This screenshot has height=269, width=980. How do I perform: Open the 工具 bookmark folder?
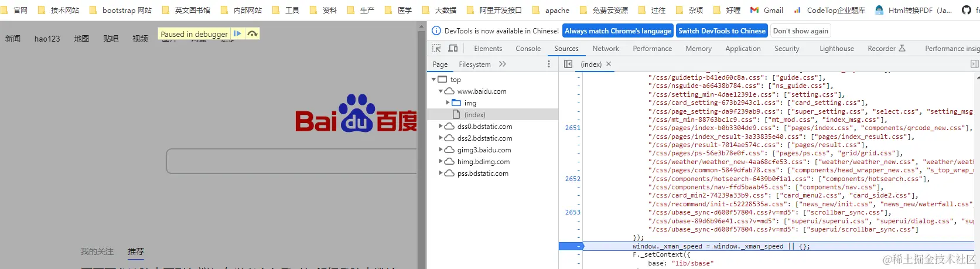click(x=285, y=10)
